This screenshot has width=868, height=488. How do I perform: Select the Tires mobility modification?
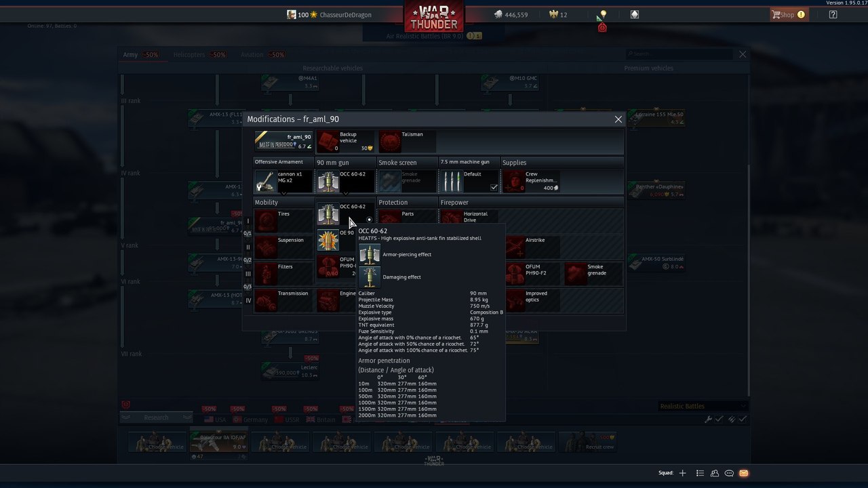coord(283,220)
